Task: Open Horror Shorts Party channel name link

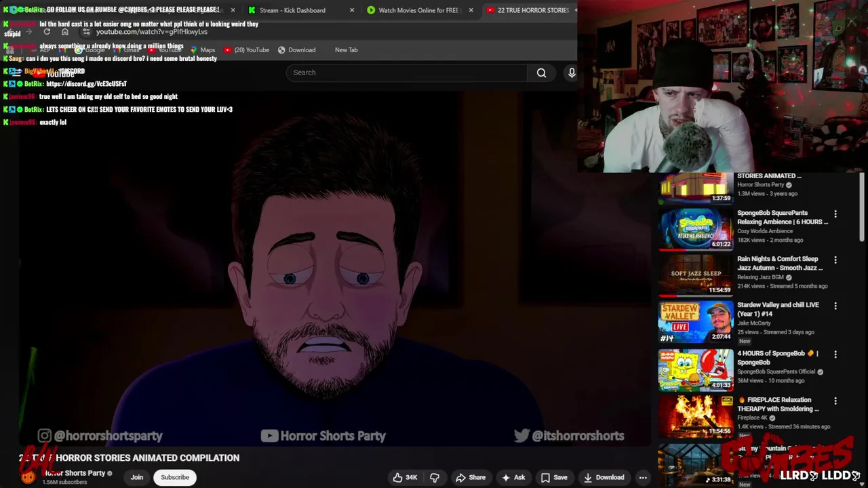Action: [x=75, y=473]
